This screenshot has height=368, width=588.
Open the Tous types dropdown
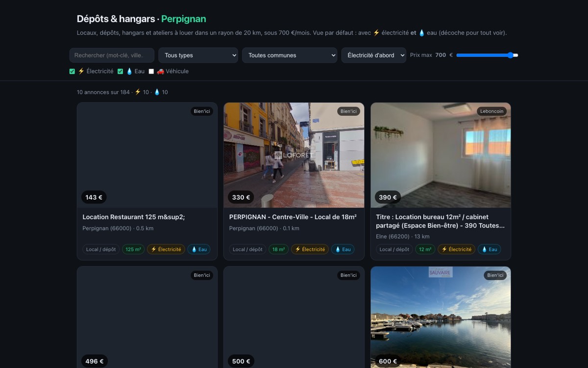coord(198,55)
